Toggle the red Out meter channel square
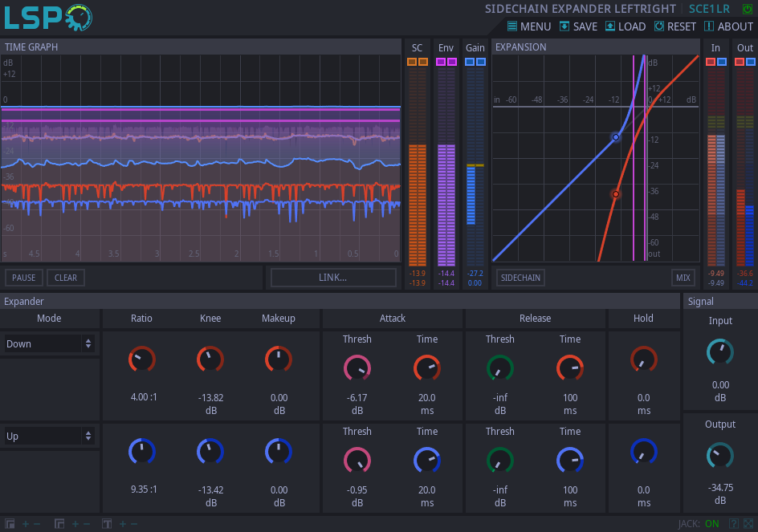This screenshot has width=758, height=532. [740, 62]
